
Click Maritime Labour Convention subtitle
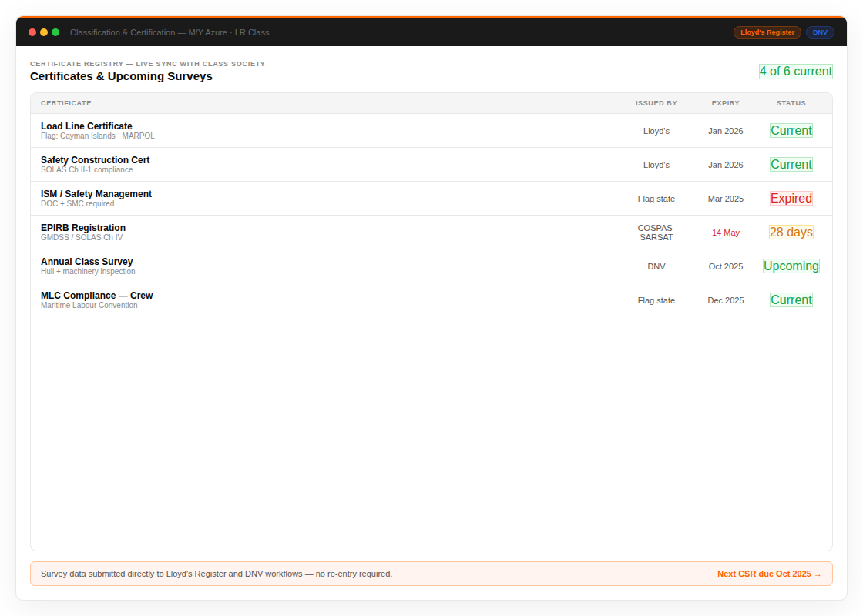[89, 305]
